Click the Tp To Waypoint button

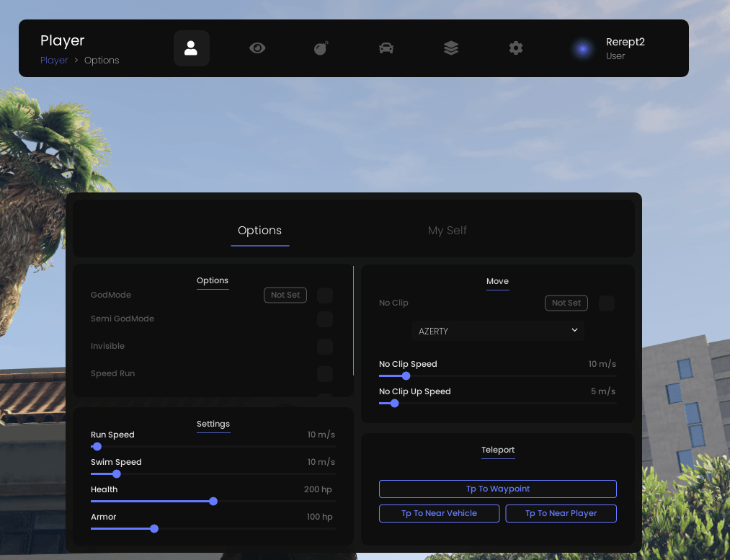[498, 489]
